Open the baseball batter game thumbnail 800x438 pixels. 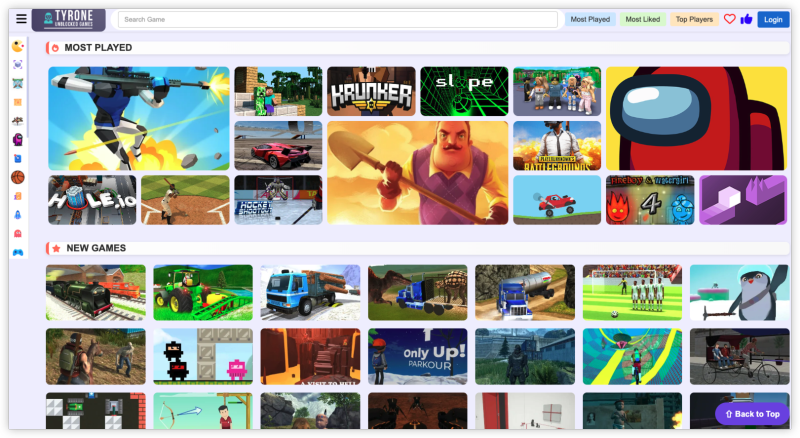point(185,200)
